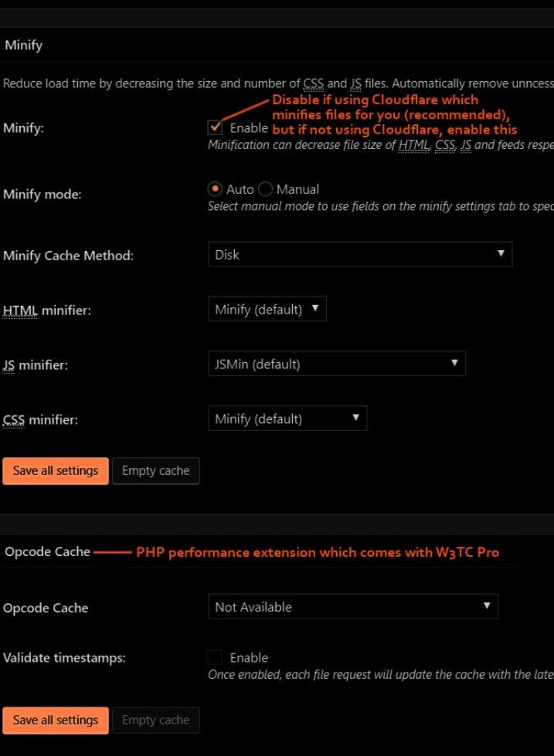Click Save all settings under Opcode Cache

(x=56, y=720)
